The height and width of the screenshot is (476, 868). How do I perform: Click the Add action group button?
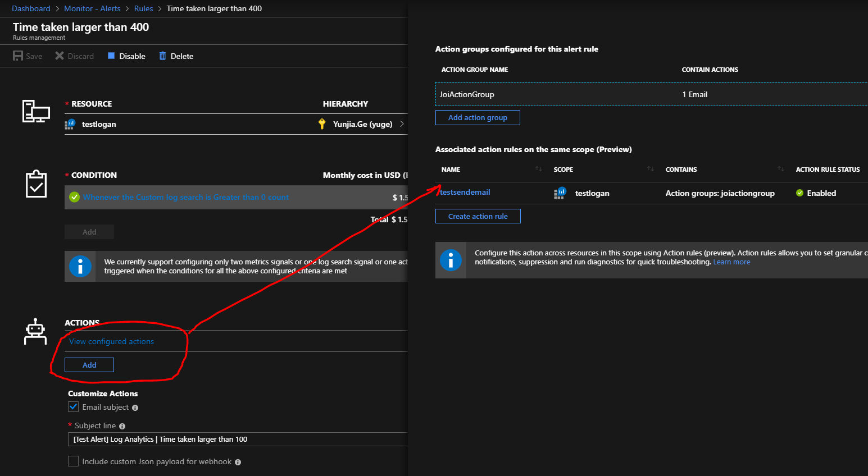478,117
